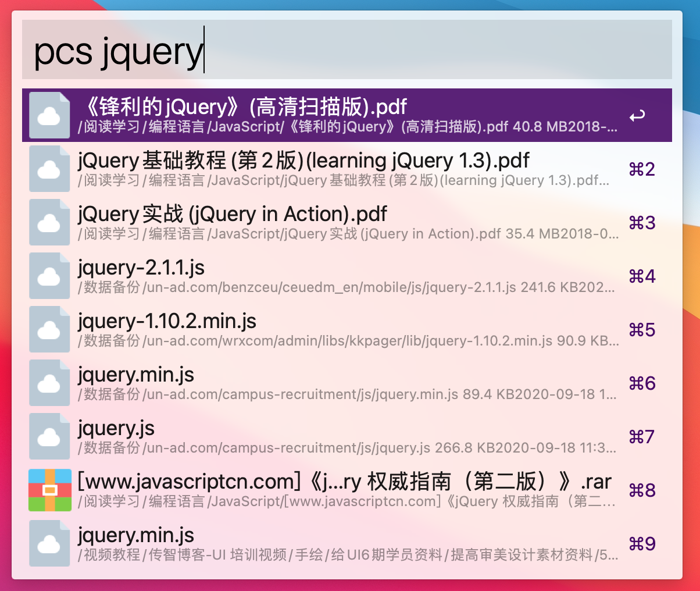Click cloud file icon for jQuery实战 pdf
700x591 pixels.
tap(49, 222)
